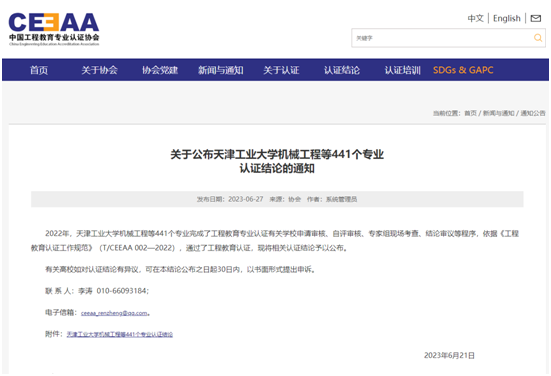Image resolution: width=551 pixels, height=376 pixels.
Task: Open the 认证培训 menu
Action: [402, 70]
